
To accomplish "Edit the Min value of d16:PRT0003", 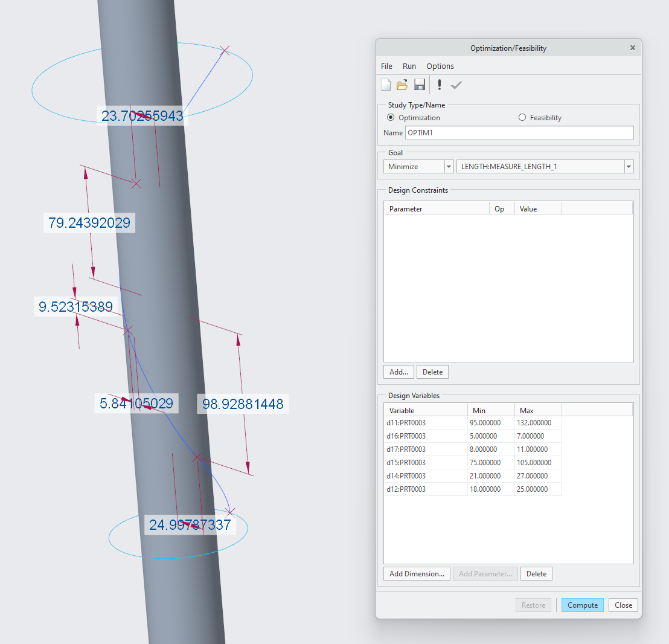I will pos(490,436).
